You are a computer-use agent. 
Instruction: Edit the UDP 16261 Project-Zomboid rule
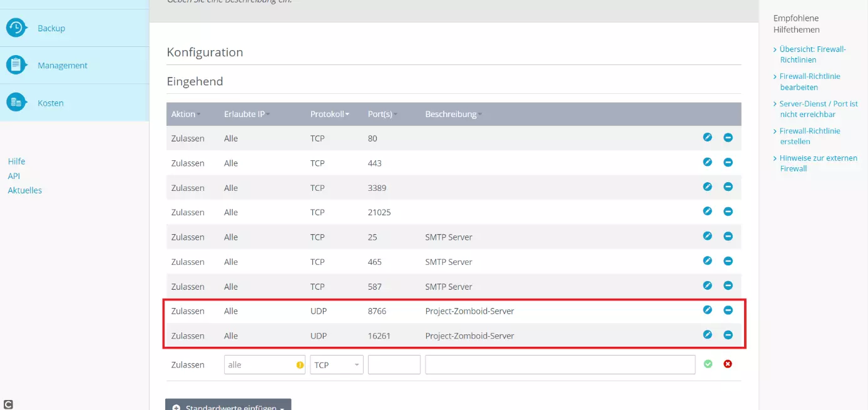[x=707, y=335]
